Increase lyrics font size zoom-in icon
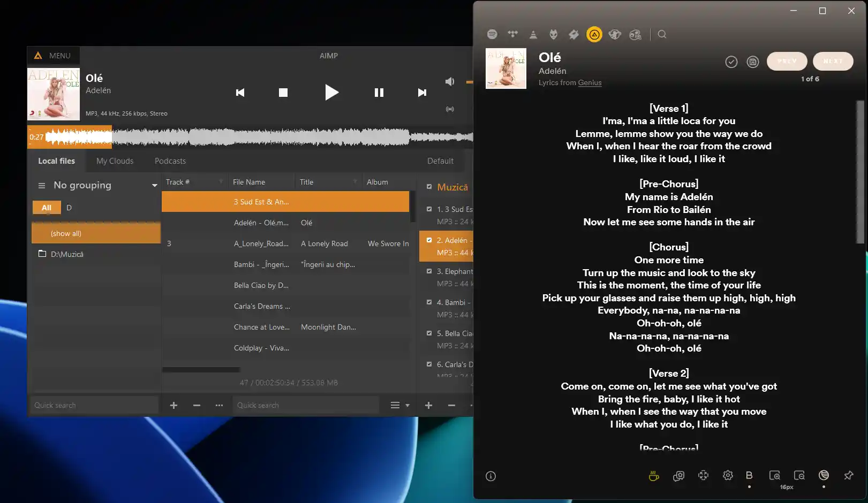This screenshot has height=503, width=868. click(774, 475)
